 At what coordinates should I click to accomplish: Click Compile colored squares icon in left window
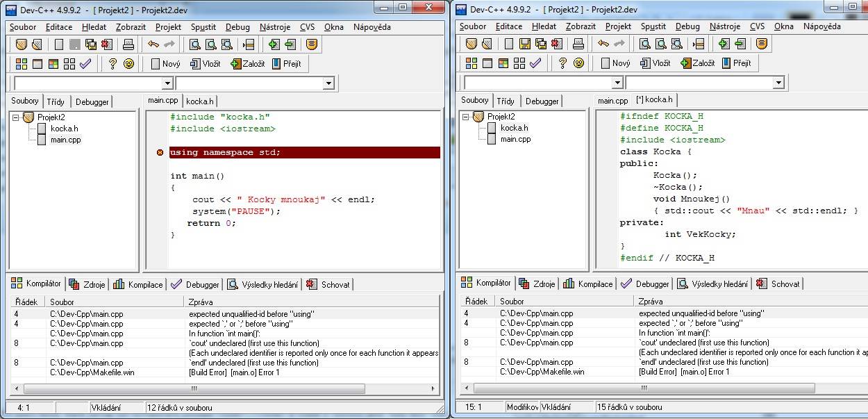[21, 64]
